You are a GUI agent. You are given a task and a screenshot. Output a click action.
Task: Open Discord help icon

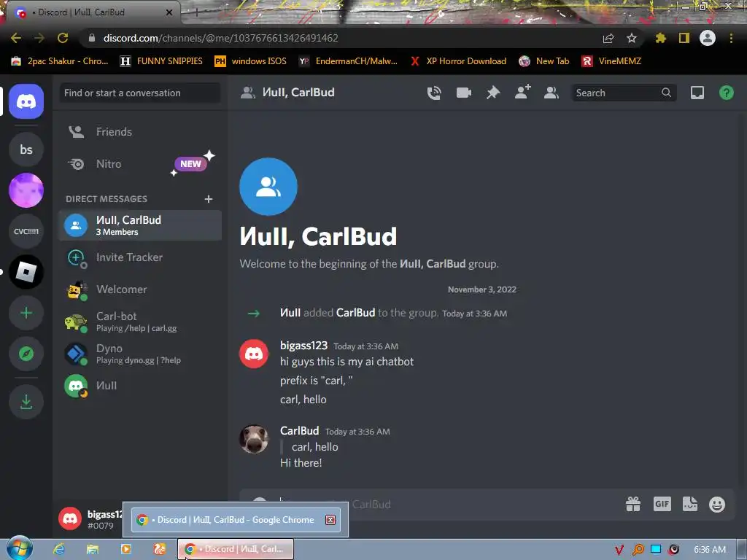(726, 93)
